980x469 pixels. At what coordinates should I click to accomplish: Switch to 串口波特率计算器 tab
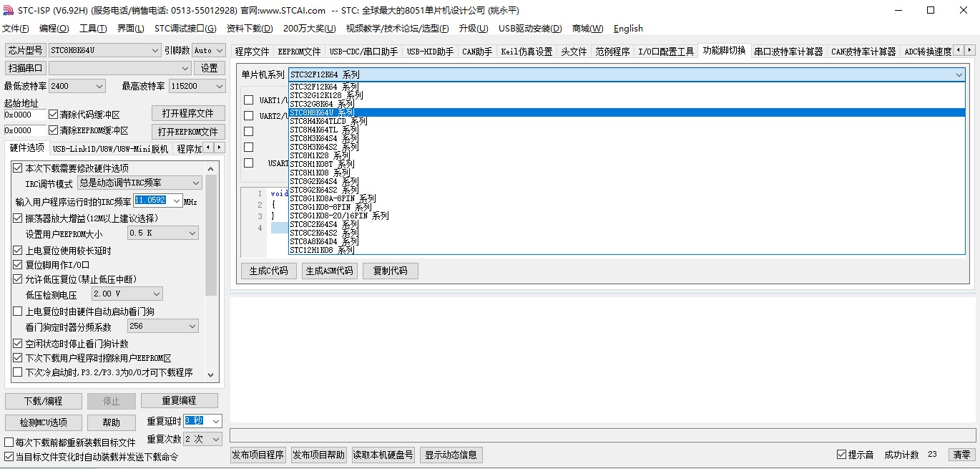coord(788,52)
